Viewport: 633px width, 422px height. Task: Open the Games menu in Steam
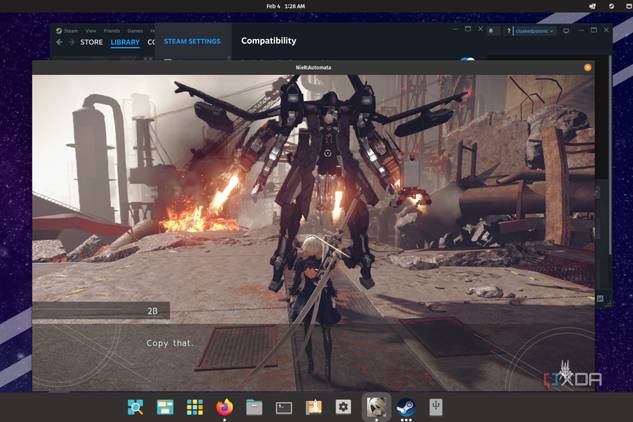pyautogui.click(x=135, y=31)
